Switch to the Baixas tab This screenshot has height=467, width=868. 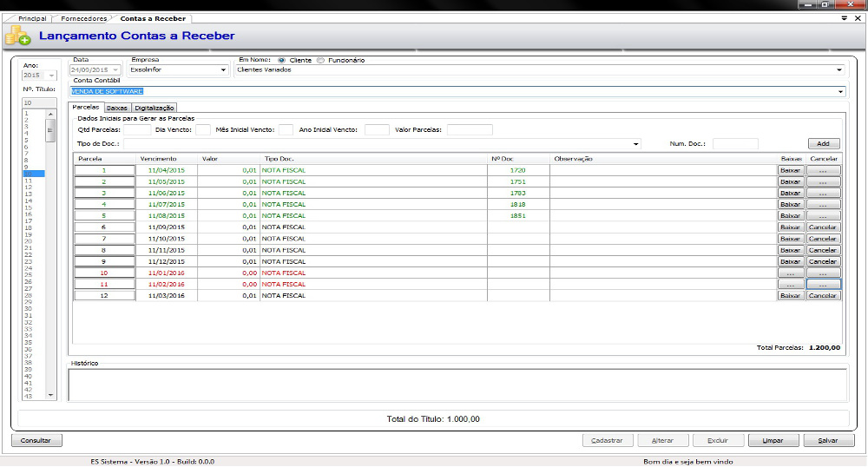point(117,107)
